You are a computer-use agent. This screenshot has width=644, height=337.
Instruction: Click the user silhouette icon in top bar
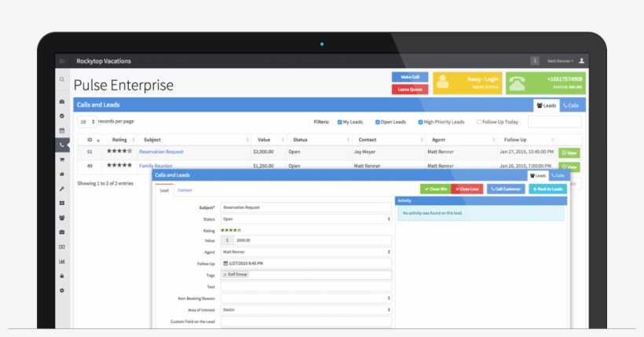click(x=582, y=60)
